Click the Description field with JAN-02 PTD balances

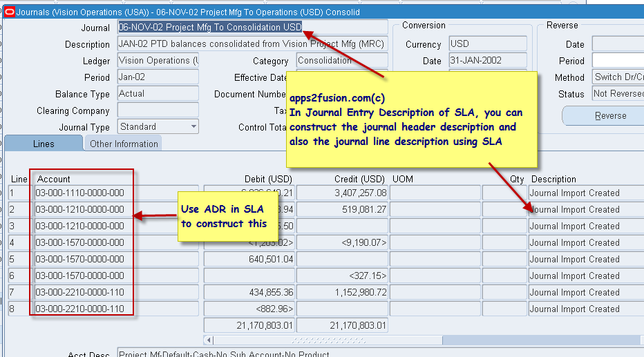click(x=253, y=44)
